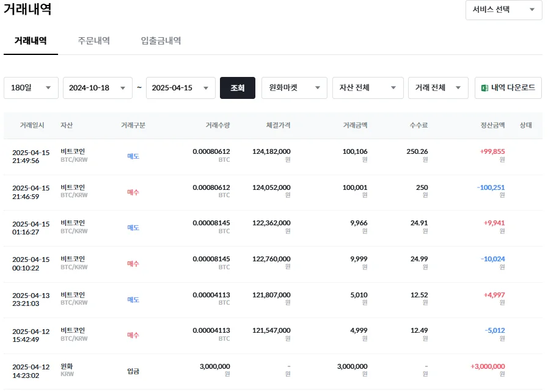This screenshot has height=392, width=548.
Task: Click the 체결가격 column header
Action: click(278, 125)
